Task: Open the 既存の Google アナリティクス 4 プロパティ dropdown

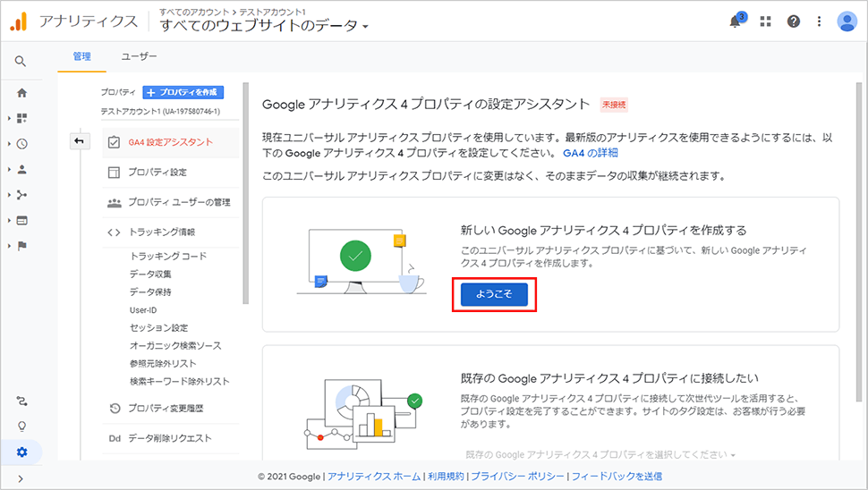Action: [600, 454]
